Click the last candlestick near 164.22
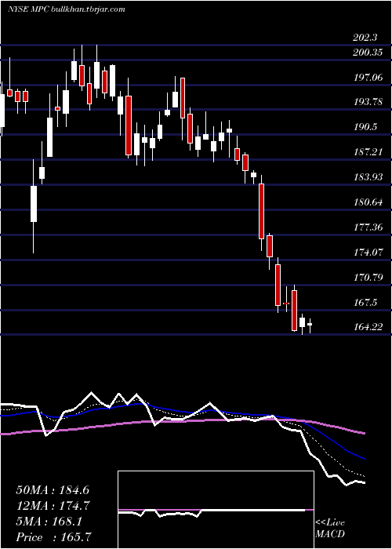Image resolution: width=392 pixels, height=549 pixels. 310,325
